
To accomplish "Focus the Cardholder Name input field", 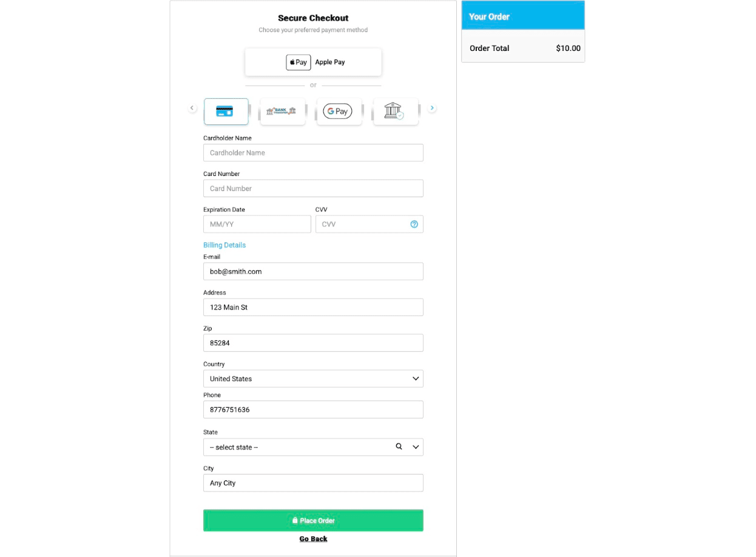I will point(313,153).
